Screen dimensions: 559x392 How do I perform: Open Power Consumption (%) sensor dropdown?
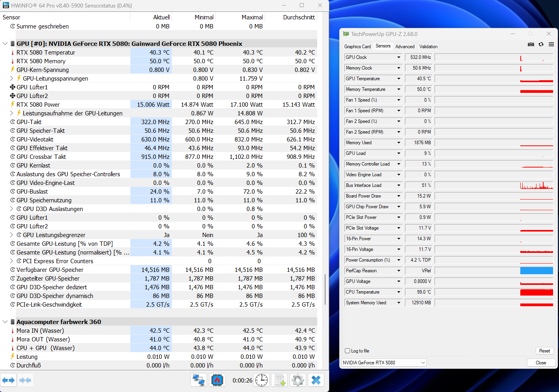(x=399, y=260)
